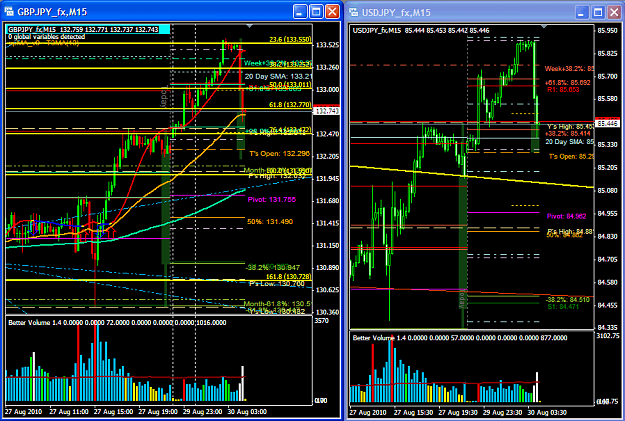
Task: Click the 133.525 price scale value on GBPJPY
Action: (x=327, y=45)
